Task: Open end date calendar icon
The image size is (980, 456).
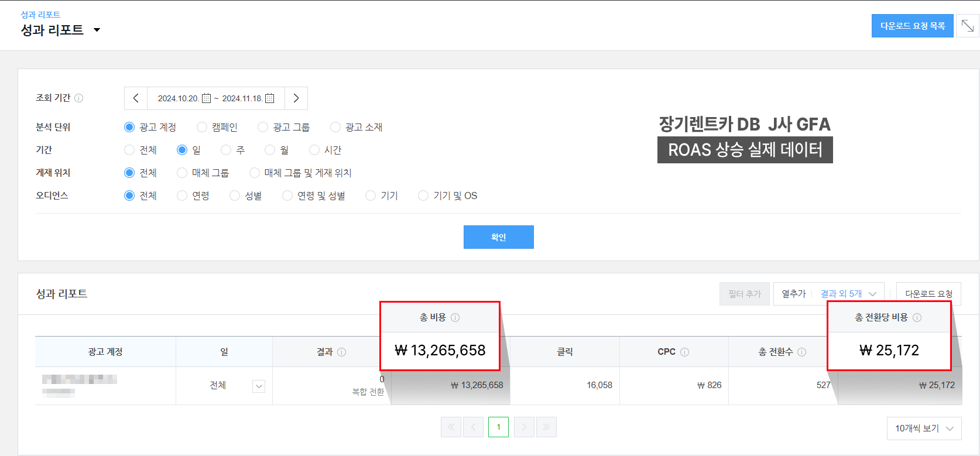Action: [x=269, y=98]
